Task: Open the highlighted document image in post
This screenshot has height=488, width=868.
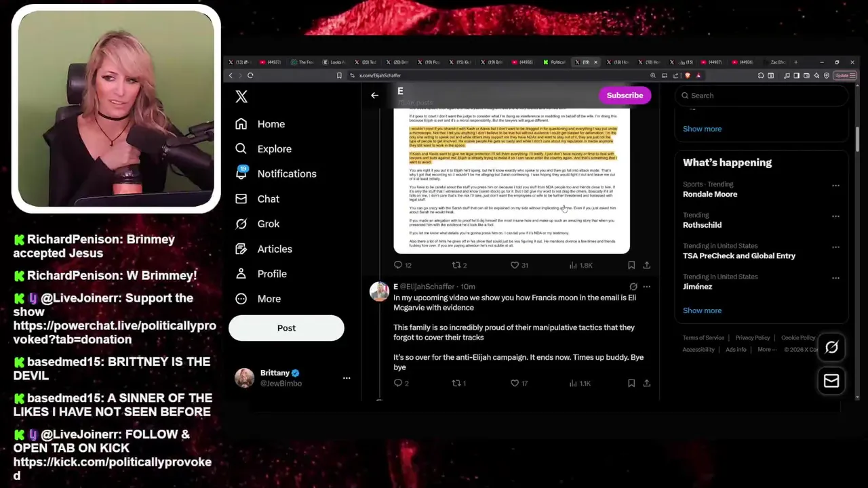Action: pos(511,181)
